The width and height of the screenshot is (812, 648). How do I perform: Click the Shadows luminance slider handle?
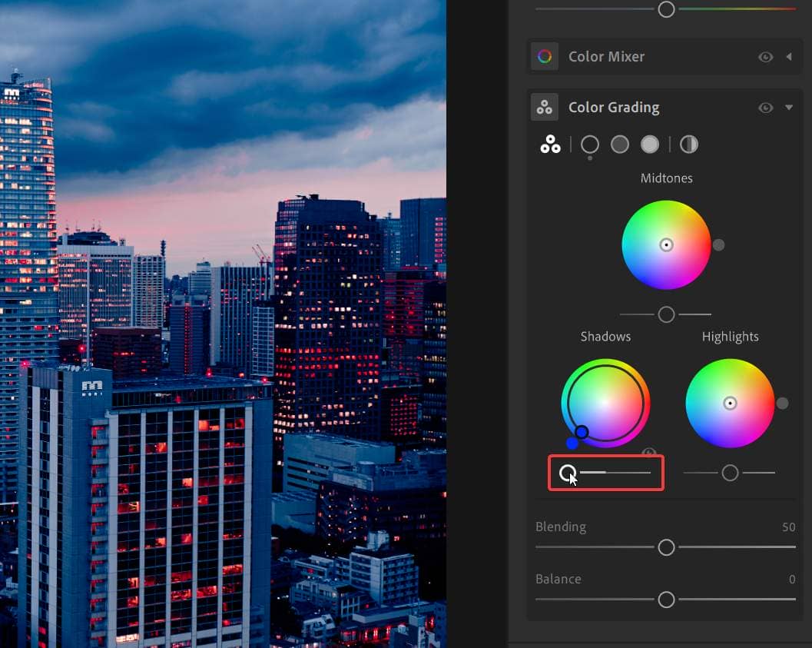pos(568,473)
